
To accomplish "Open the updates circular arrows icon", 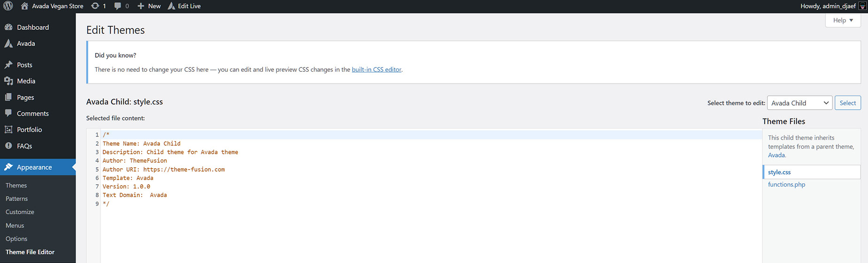I will [x=95, y=6].
